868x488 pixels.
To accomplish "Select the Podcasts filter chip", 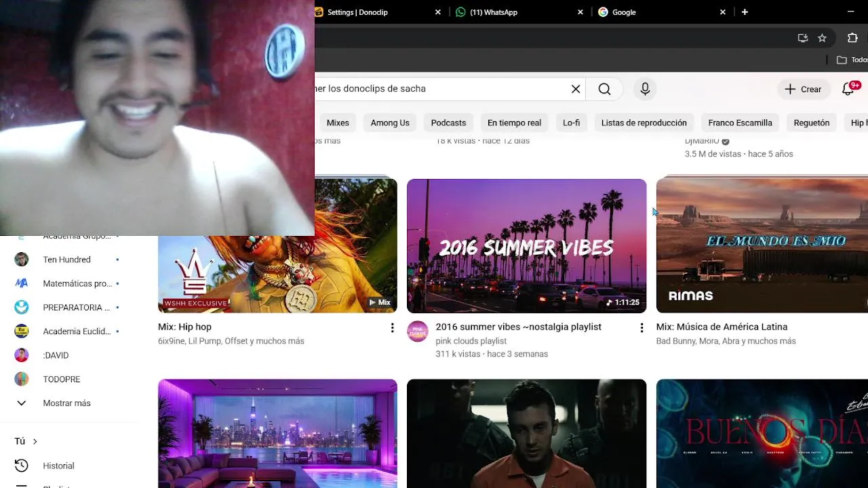I will (x=448, y=123).
